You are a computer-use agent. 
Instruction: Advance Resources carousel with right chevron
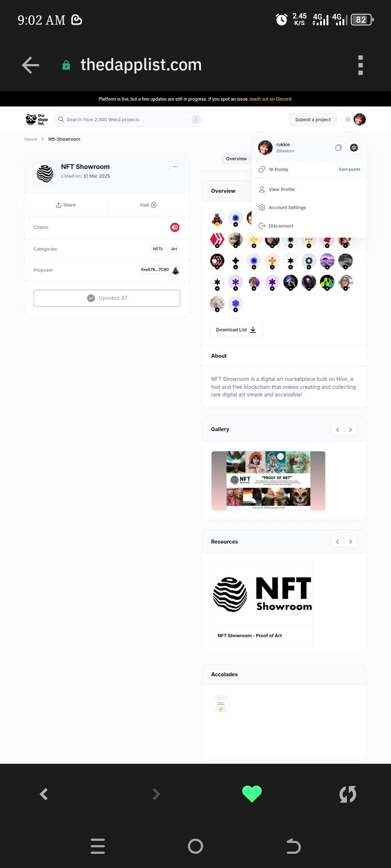[350, 542]
